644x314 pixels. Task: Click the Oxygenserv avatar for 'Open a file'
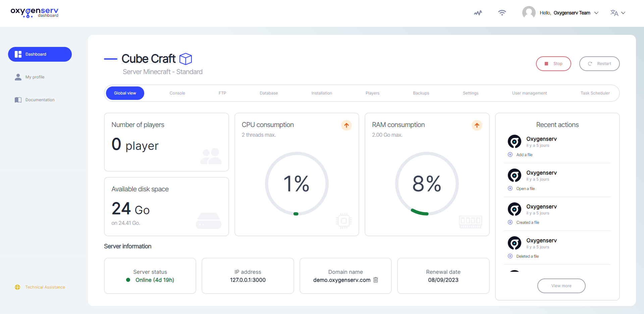coord(515,175)
